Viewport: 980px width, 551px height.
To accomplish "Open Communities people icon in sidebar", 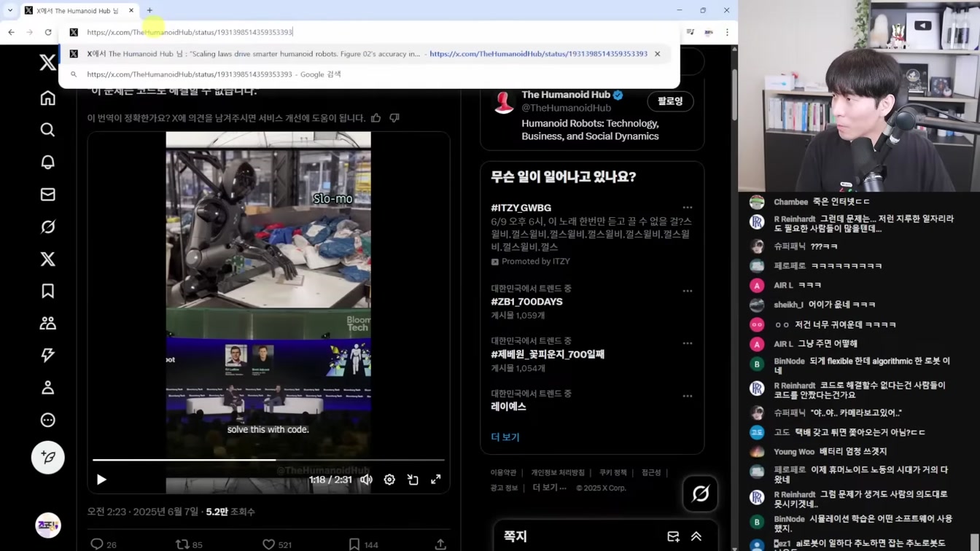I will pyautogui.click(x=47, y=323).
